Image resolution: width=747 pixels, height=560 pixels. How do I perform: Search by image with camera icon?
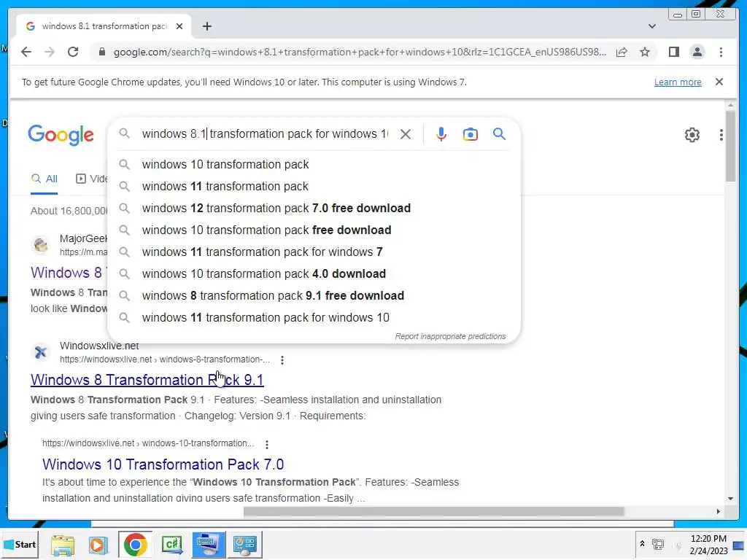[471, 134]
